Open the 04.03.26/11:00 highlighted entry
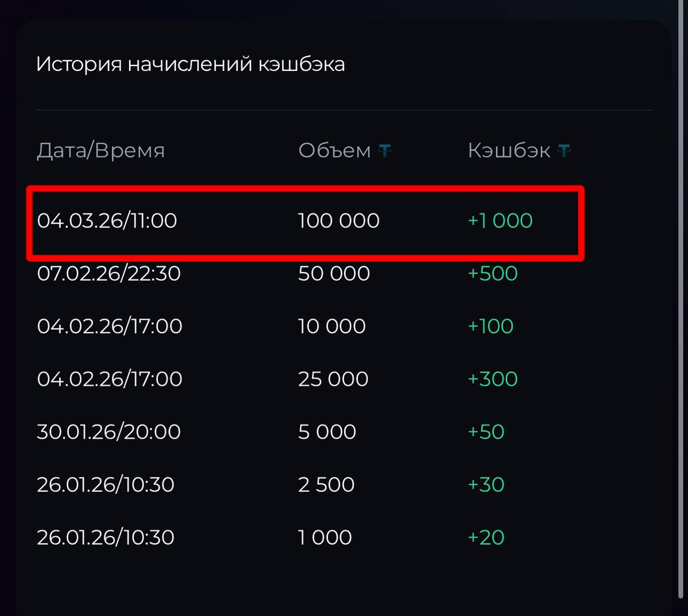 [x=107, y=220]
